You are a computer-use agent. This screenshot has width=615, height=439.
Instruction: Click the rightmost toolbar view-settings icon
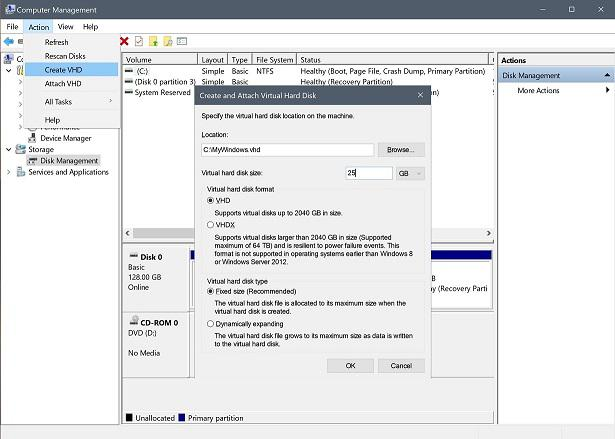183,41
